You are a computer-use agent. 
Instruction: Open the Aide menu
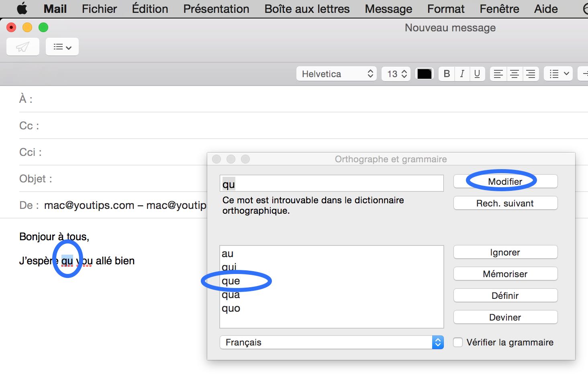546,9
